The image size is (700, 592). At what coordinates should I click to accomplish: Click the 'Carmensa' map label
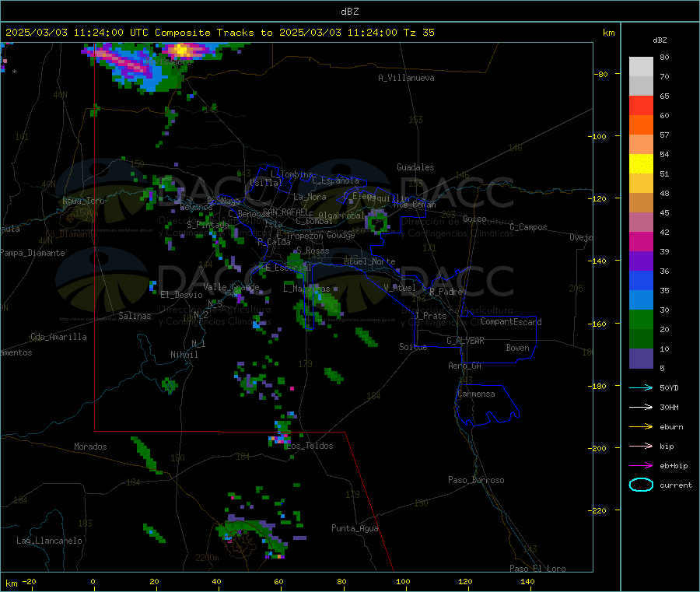(x=476, y=394)
